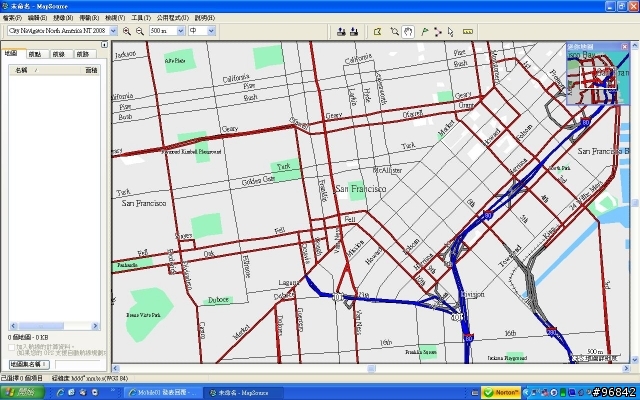Select the map selection tool
640x400 pixels.
[378, 31]
